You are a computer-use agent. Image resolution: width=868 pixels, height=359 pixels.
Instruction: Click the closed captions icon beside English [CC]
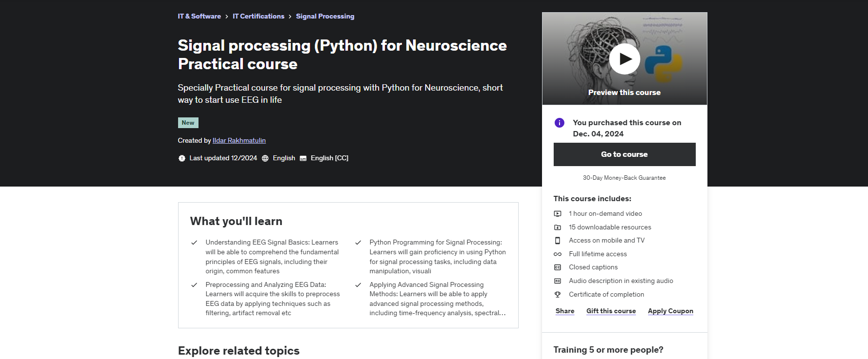pos(303,158)
